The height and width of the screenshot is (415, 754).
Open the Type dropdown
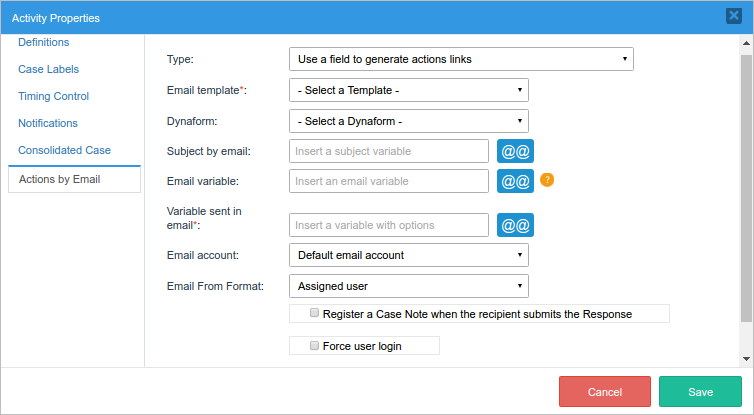pos(461,59)
